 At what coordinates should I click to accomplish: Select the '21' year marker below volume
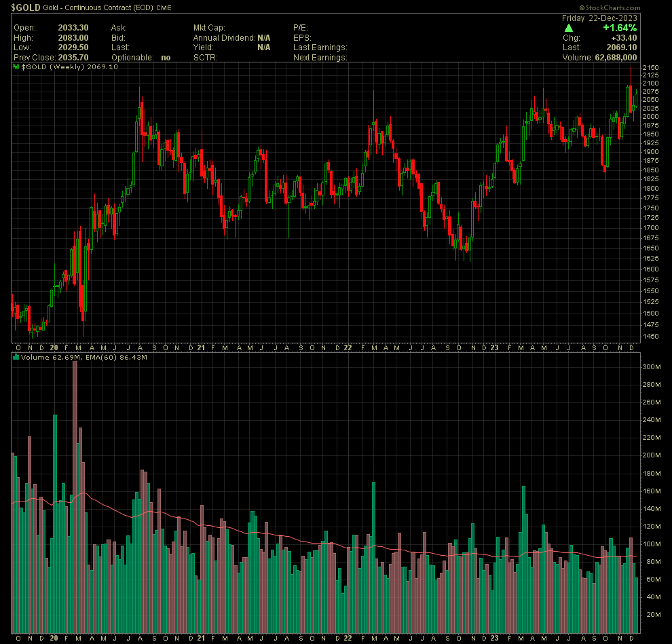pos(201,639)
